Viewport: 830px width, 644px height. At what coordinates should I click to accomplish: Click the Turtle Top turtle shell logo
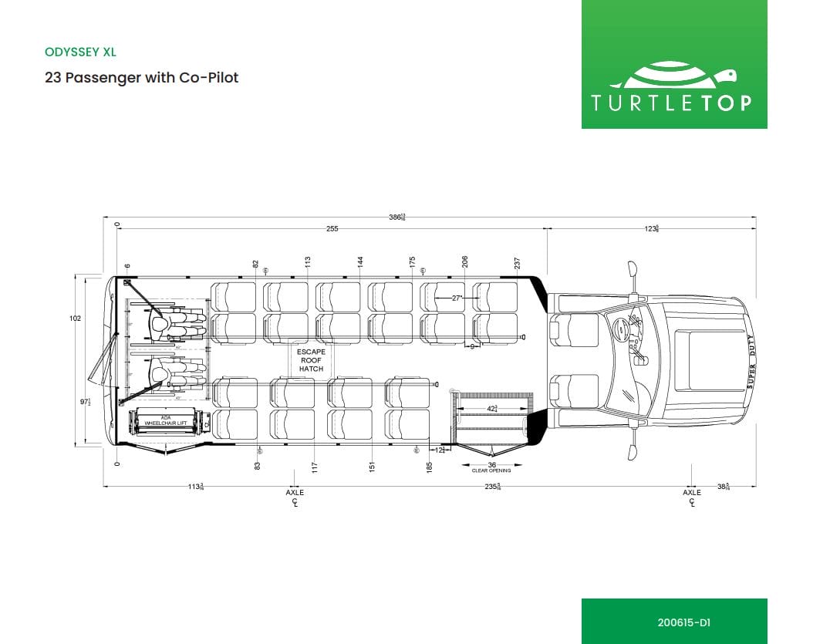(x=671, y=76)
